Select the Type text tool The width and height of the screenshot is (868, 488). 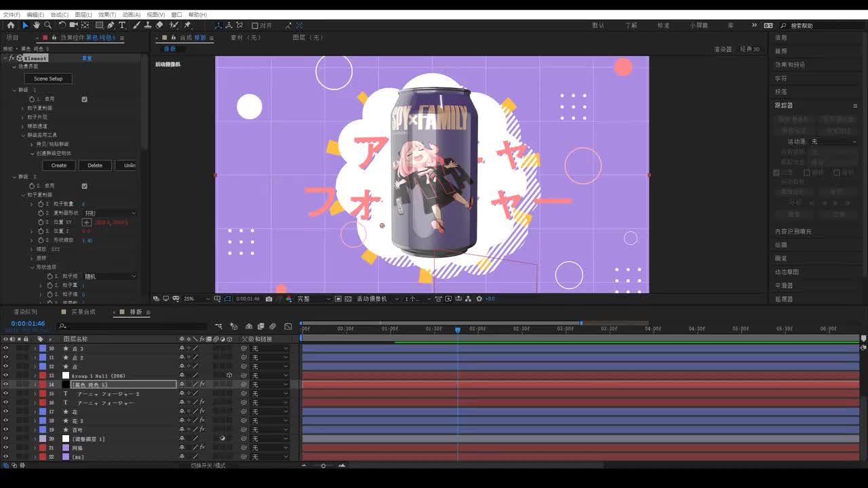coord(122,25)
